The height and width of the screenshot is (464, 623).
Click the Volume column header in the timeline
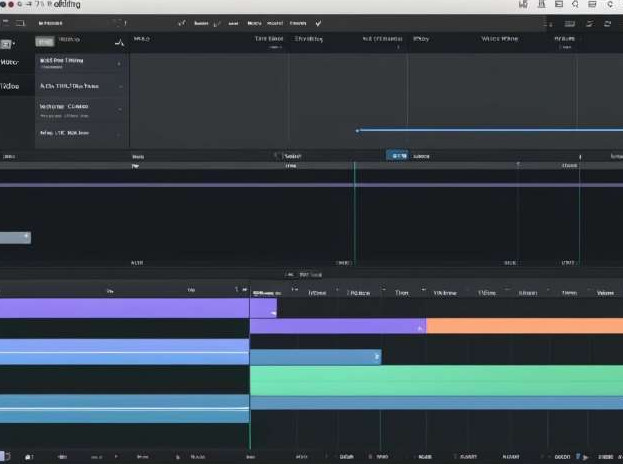(605, 293)
